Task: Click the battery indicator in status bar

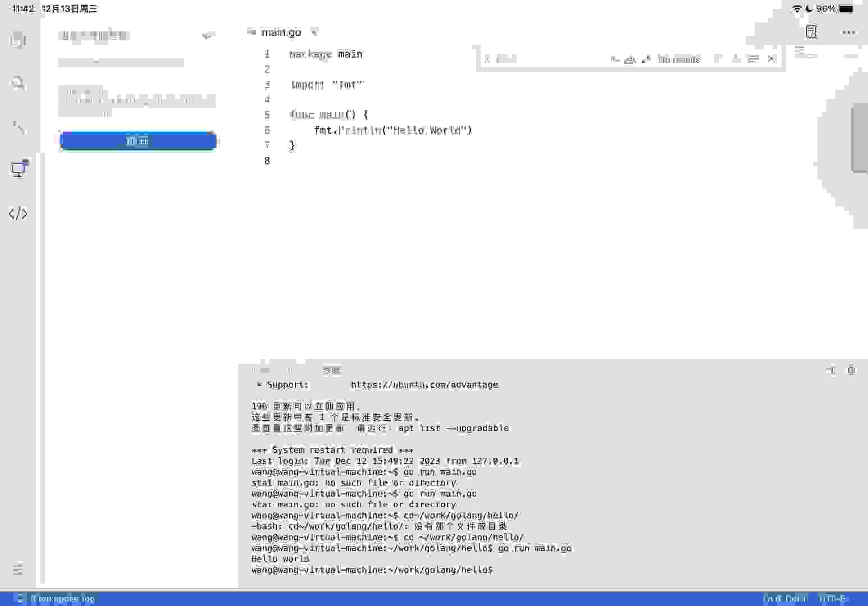Action: 846,9
